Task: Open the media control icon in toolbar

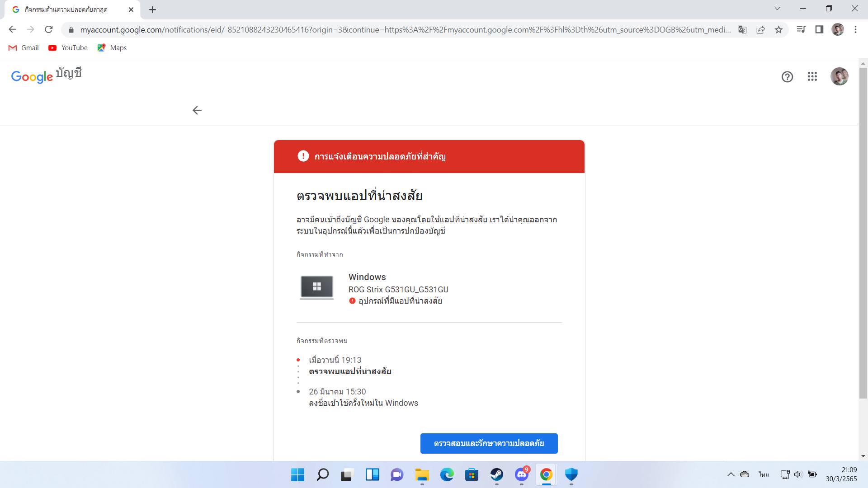Action: [x=801, y=29]
